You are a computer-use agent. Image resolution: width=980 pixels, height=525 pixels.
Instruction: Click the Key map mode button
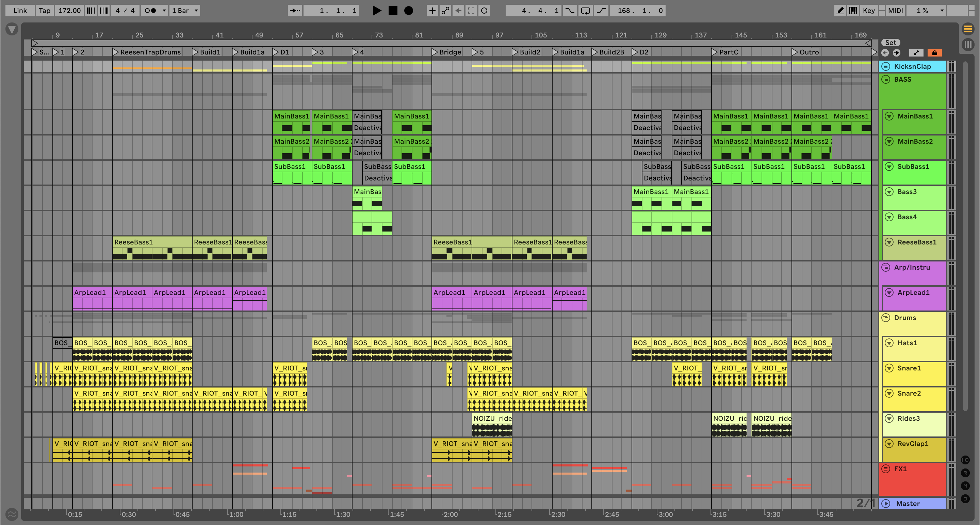click(x=868, y=11)
